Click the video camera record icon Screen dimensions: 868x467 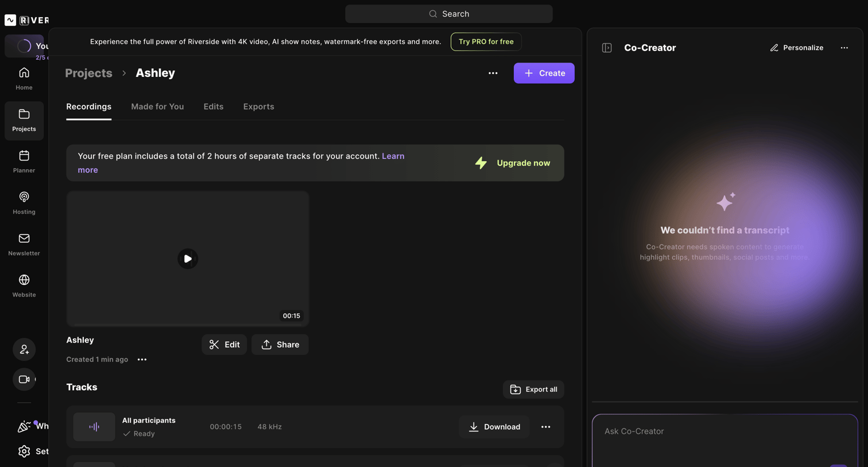[24, 379]
